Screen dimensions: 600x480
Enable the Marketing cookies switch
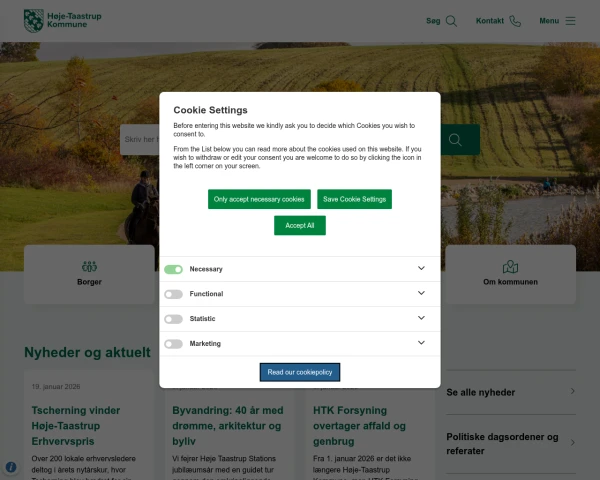point(173,344)
